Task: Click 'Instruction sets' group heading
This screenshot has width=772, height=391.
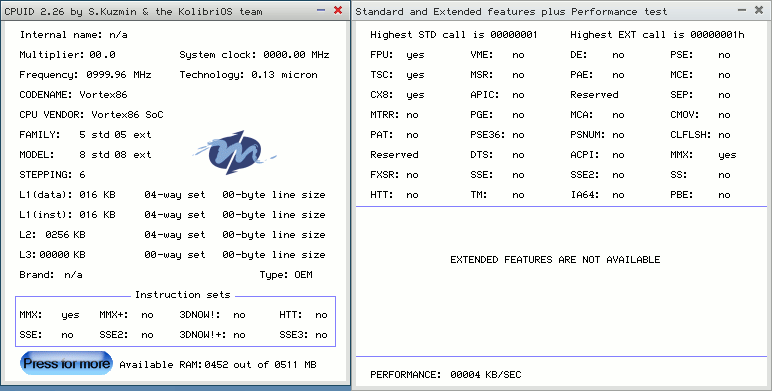Action: (x=183, y=295)
